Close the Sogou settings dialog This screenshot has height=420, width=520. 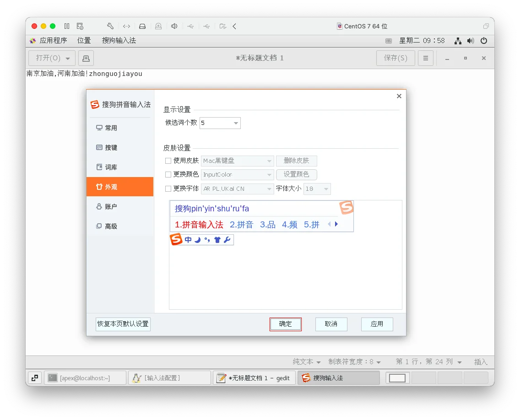point(399,96)
